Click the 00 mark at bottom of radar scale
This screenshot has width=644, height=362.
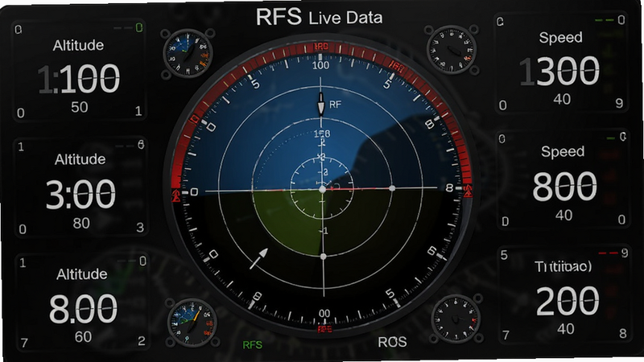tap(324, 314)
